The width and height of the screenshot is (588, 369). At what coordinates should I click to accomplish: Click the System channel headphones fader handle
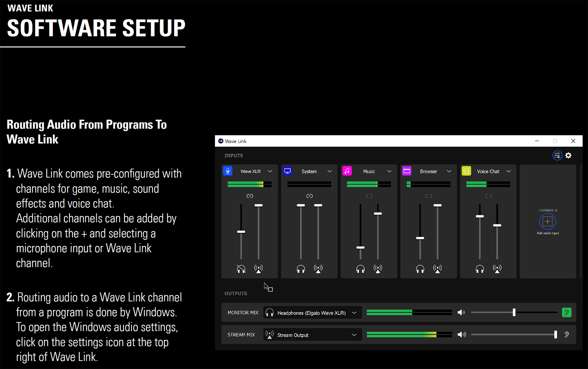pos(301,205)
